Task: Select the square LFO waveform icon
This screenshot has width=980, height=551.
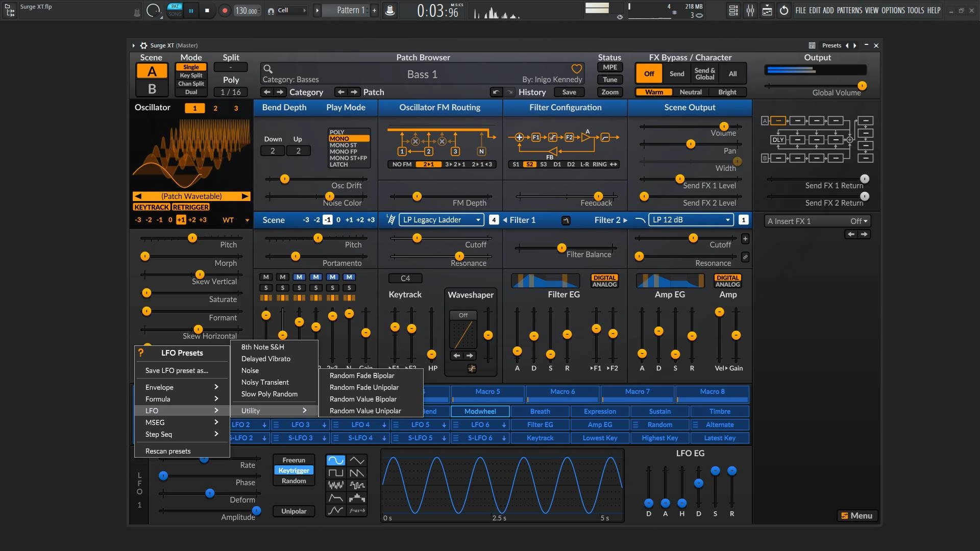Action: 336,473
